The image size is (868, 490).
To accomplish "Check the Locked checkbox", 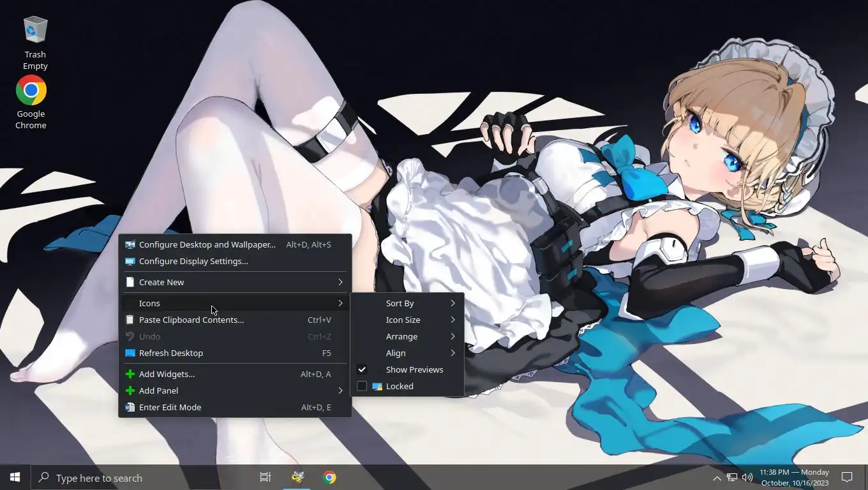I will (362, 386).
